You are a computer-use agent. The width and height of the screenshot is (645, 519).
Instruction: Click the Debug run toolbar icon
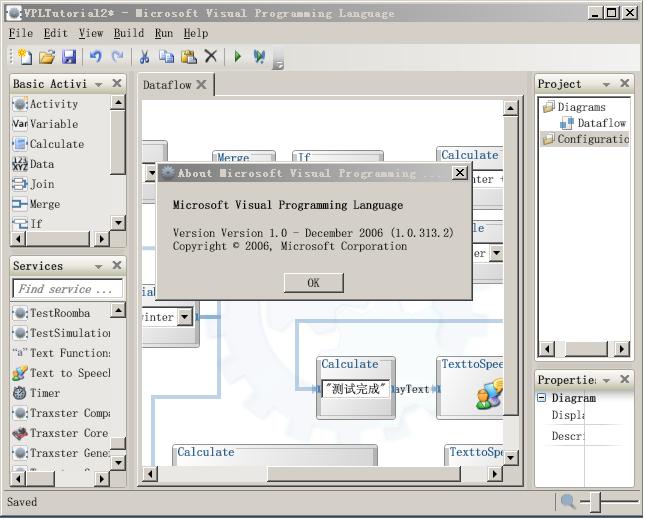tap(259, 57)
